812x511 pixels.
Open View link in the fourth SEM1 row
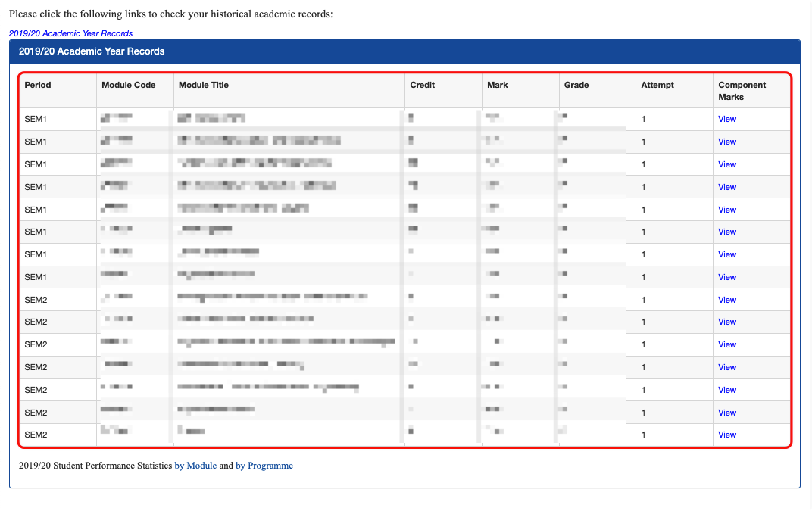(x=726, y=187)
